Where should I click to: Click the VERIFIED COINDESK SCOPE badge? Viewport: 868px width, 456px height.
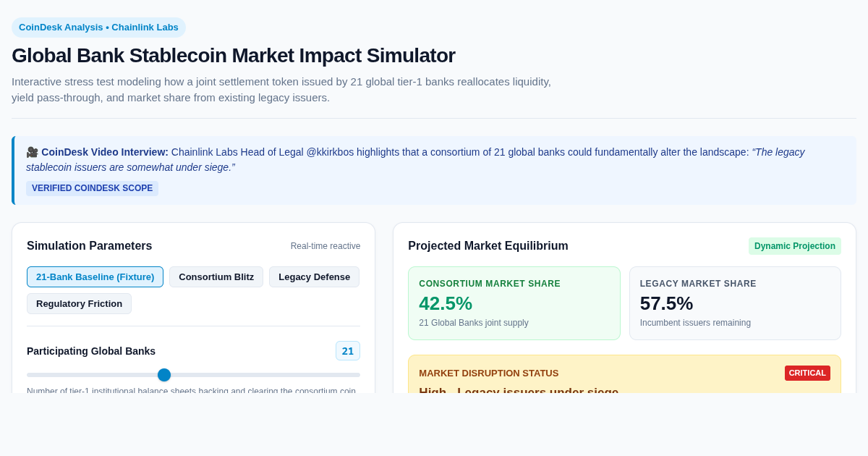pos(92,188)
